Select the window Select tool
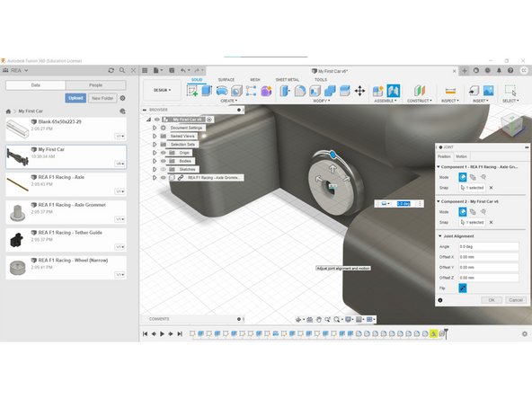Viewport: 532px width, 399px height. (510, 91)
